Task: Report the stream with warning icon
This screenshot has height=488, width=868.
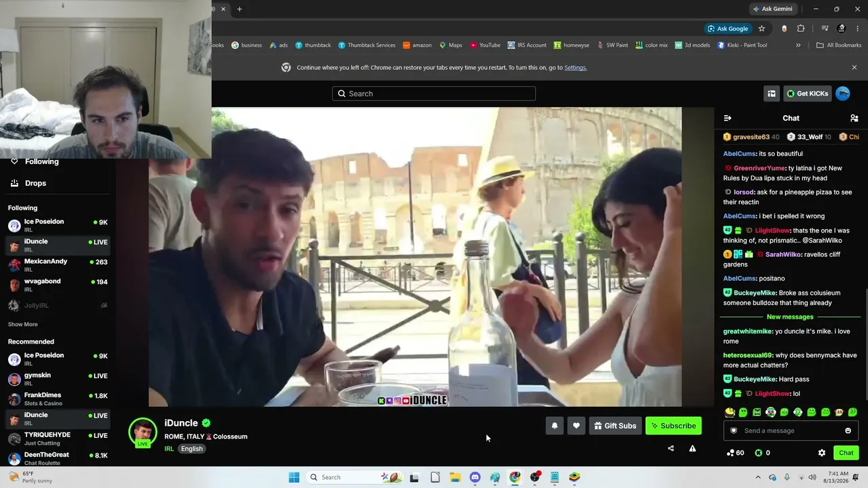Action: click(692, 448)
